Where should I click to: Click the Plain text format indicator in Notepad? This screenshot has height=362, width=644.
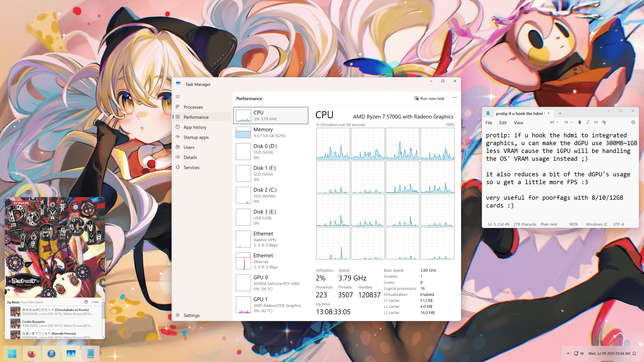[549, 224]
